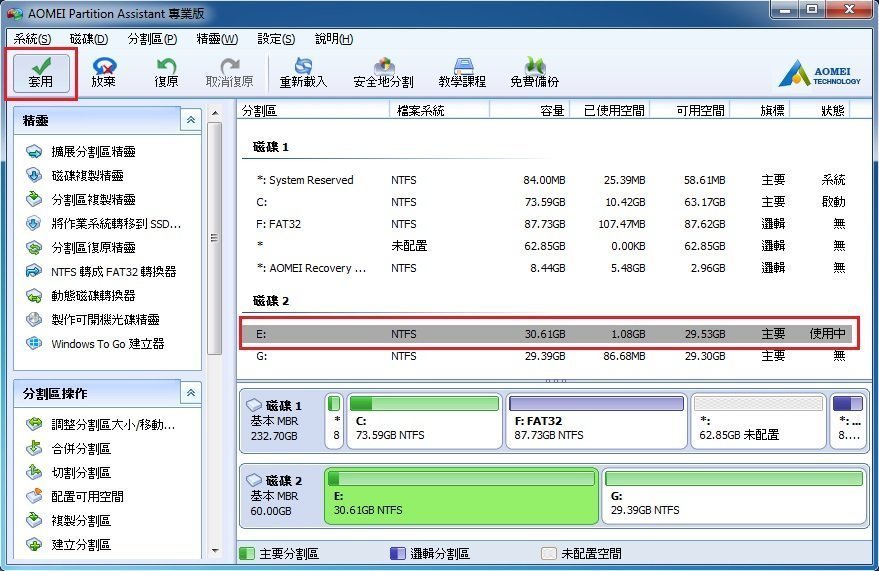Sort by the 已使用空間 column header

click(x=610, y=110)
